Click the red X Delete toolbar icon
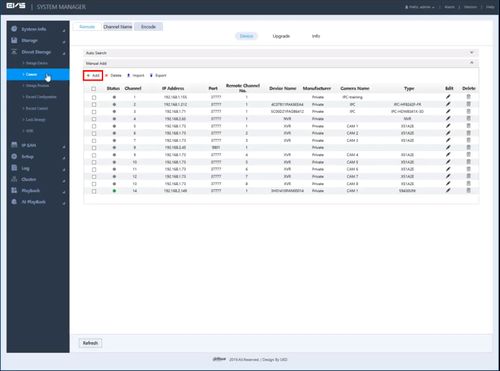This screenshot has width=500, height=371. click(106, 76)
